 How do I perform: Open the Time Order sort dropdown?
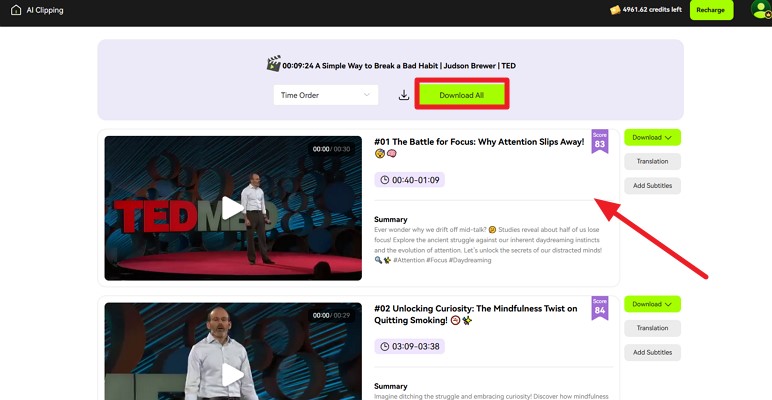[326, 95]
